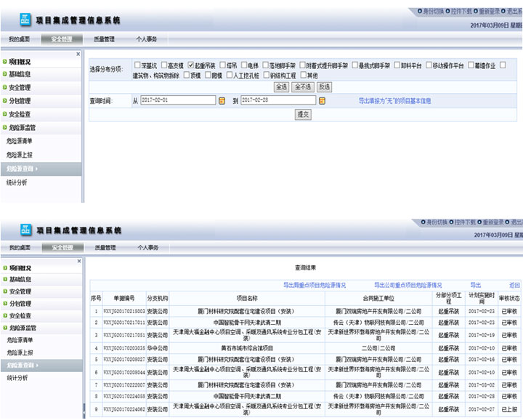Open 个人事务 tab in lower navigation
The image size is (523, 420).
[x=147, y=248]
